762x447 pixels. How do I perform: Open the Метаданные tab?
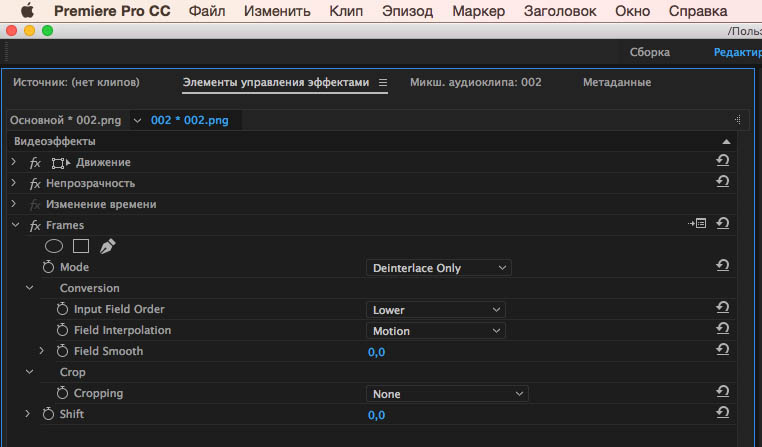(x=617, y=82)
